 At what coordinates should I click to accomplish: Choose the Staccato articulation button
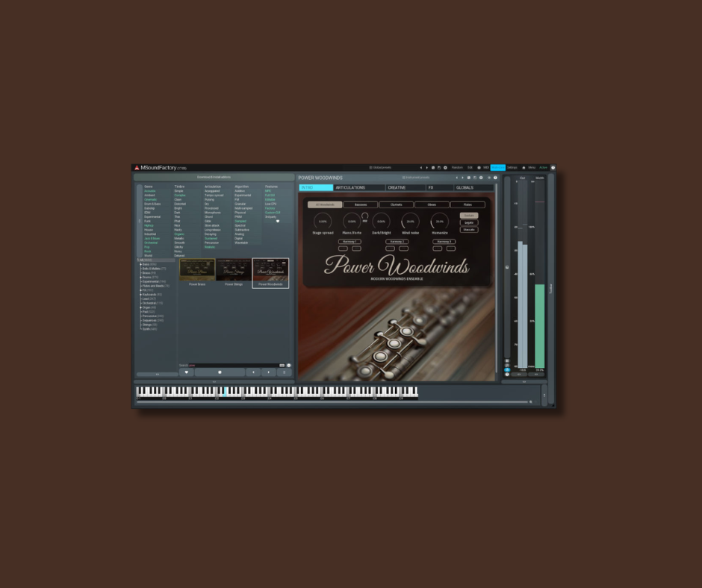(469, 230)
